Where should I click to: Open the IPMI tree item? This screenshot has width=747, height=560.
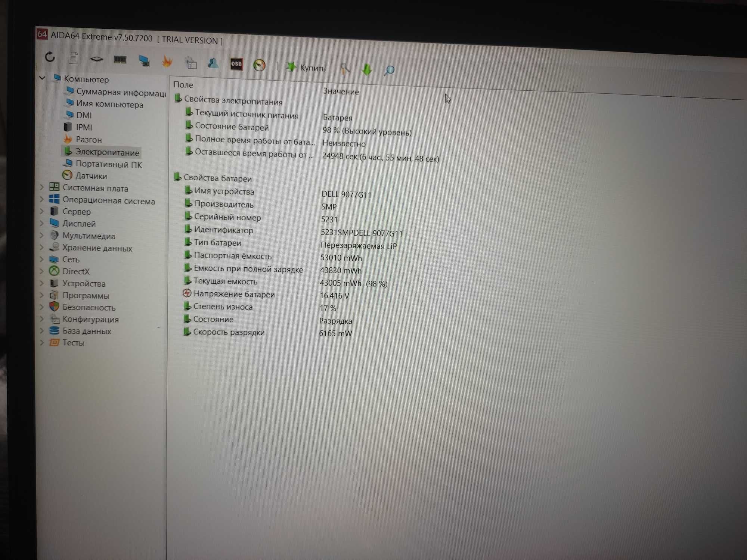78,127
